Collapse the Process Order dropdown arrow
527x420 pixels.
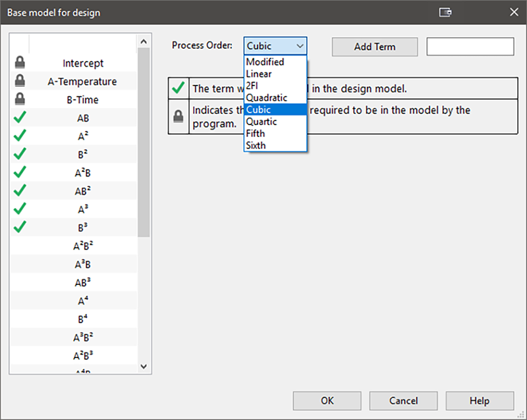tap(300, 46)
